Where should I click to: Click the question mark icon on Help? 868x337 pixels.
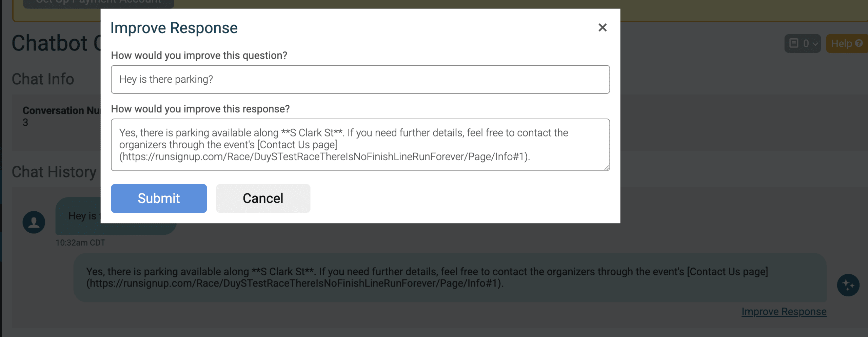coord(859,43)
